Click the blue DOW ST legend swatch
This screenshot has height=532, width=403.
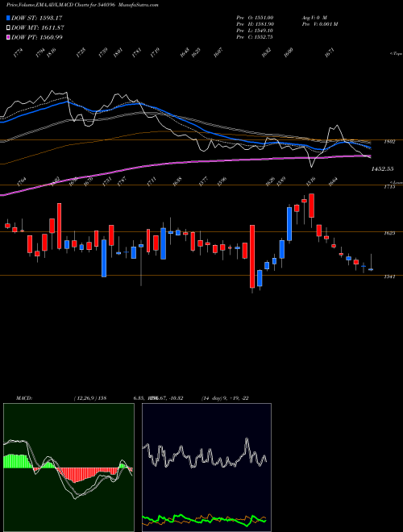click(9, 18)
